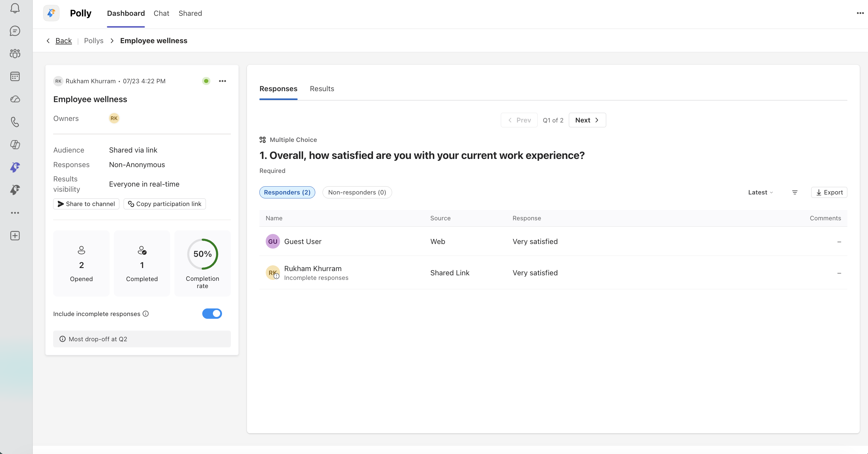Click the RK owner avatar

click(x=114, y=118)
